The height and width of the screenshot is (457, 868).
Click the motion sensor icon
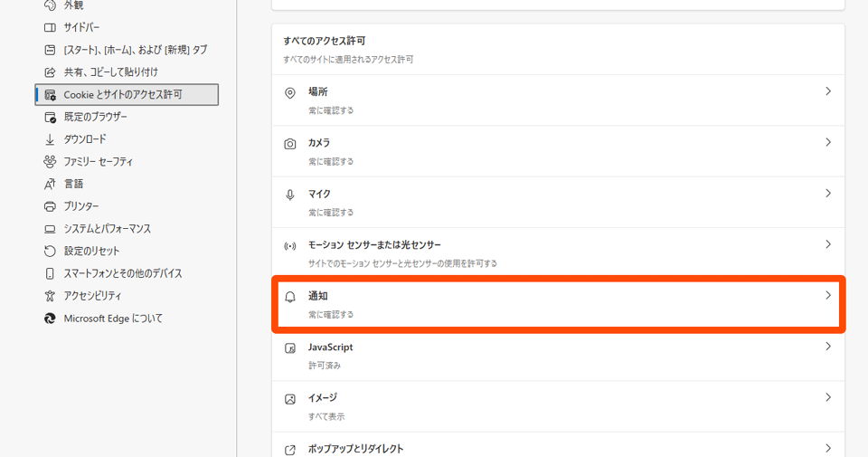pos(290,246)
